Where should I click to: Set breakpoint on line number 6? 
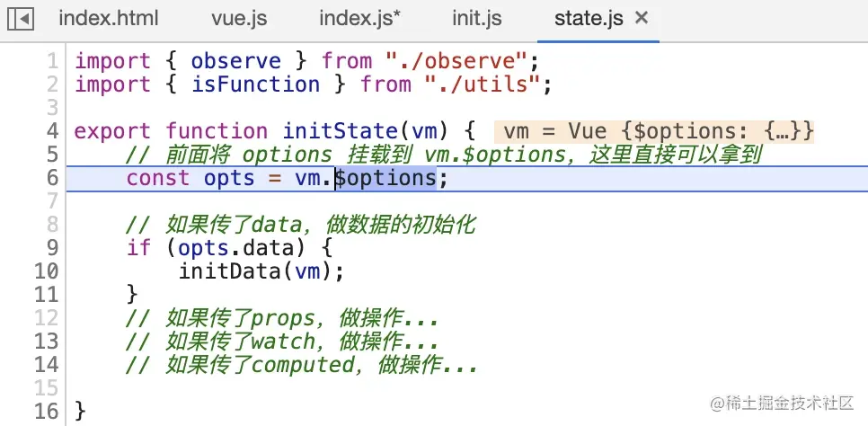click(51, 178)
